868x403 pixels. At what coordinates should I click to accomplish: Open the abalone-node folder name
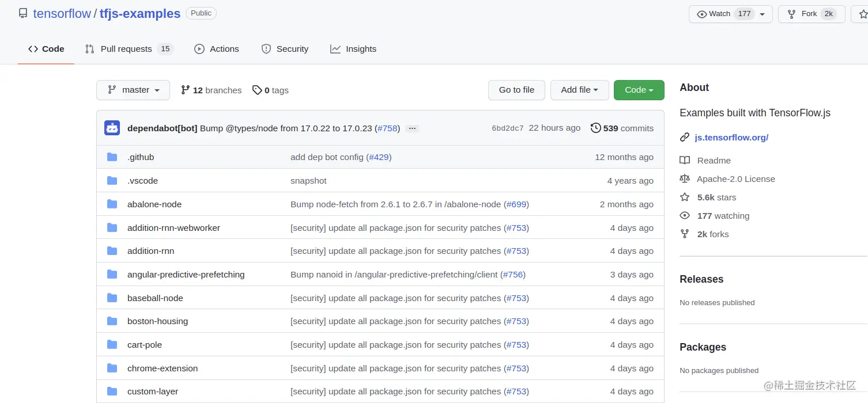[x=154, y=204]
